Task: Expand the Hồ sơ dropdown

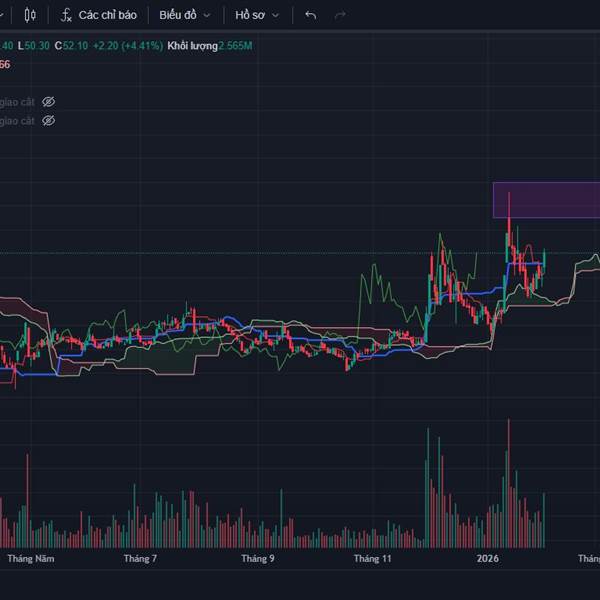Action: click(257, 15)
